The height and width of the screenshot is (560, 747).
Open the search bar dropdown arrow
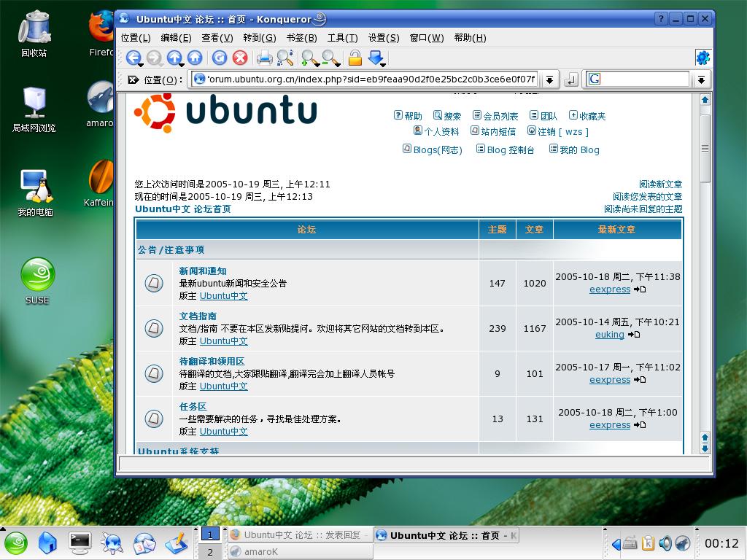pos(701,79)
